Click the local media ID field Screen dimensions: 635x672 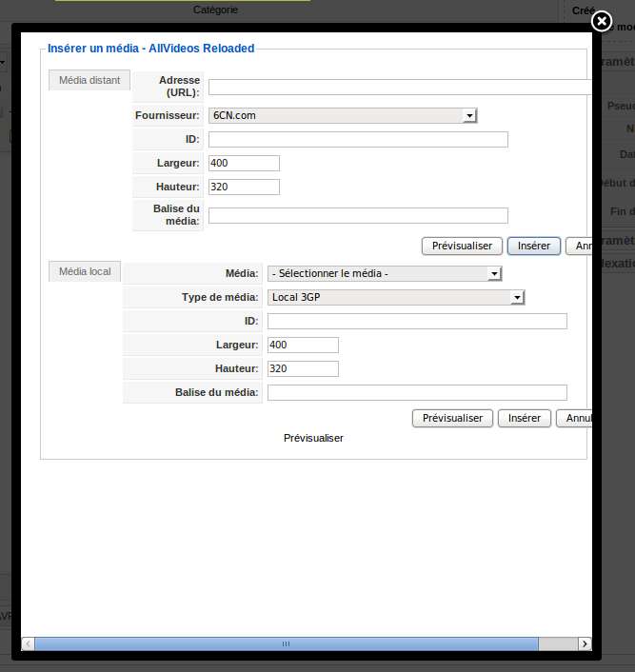coord(417,322)
